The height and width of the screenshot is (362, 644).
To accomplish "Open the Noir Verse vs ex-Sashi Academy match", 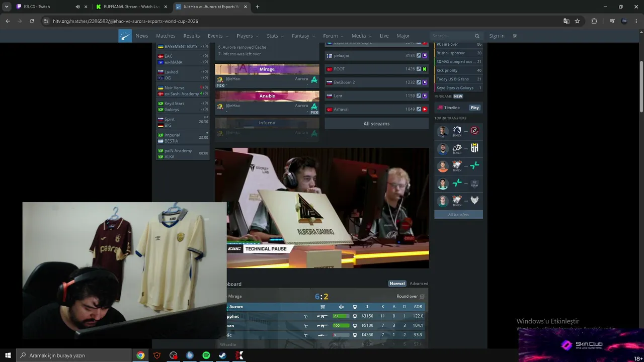I will tap(183, 91).
